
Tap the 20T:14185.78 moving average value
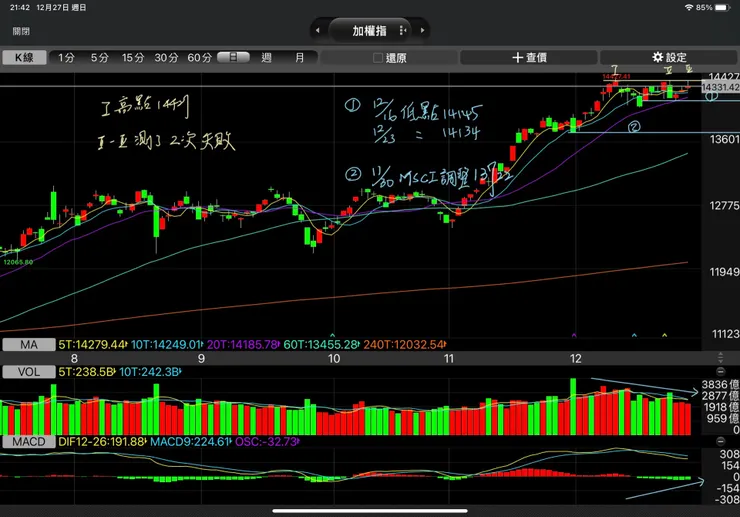coord(243,345)
